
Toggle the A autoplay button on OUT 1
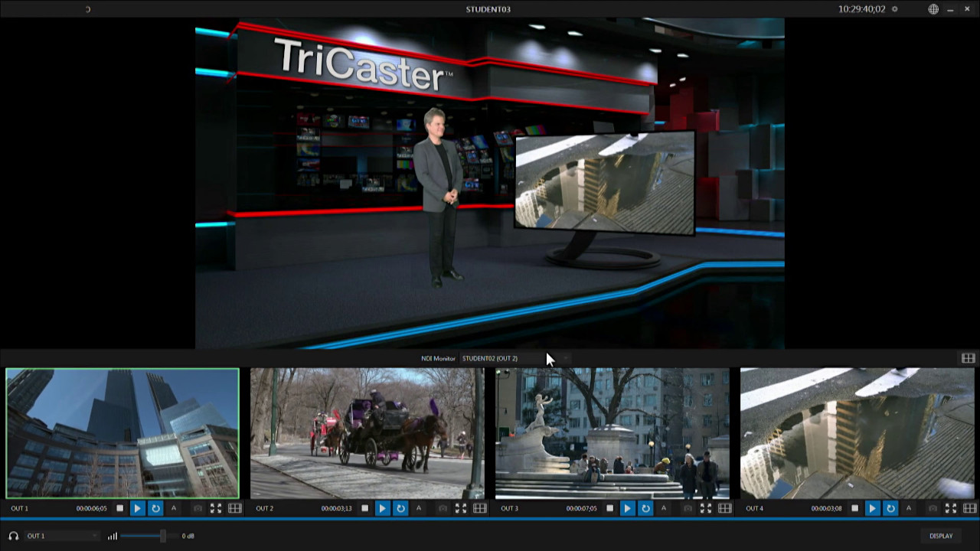[174, 508]
